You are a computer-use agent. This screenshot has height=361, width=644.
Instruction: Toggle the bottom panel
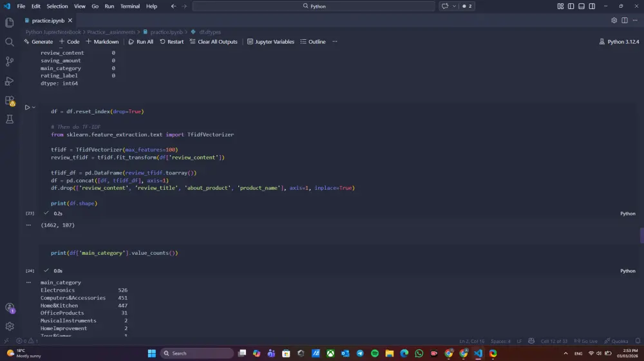point(581,6)
